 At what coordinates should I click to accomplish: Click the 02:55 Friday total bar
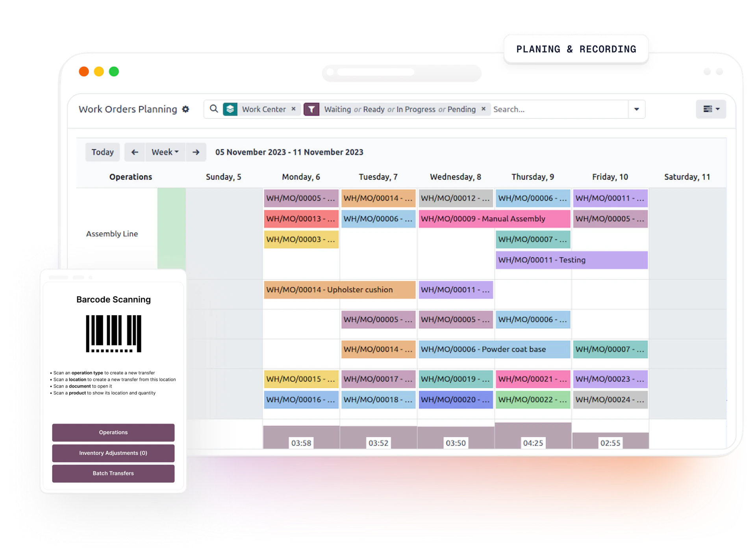[x=610, y=441]
